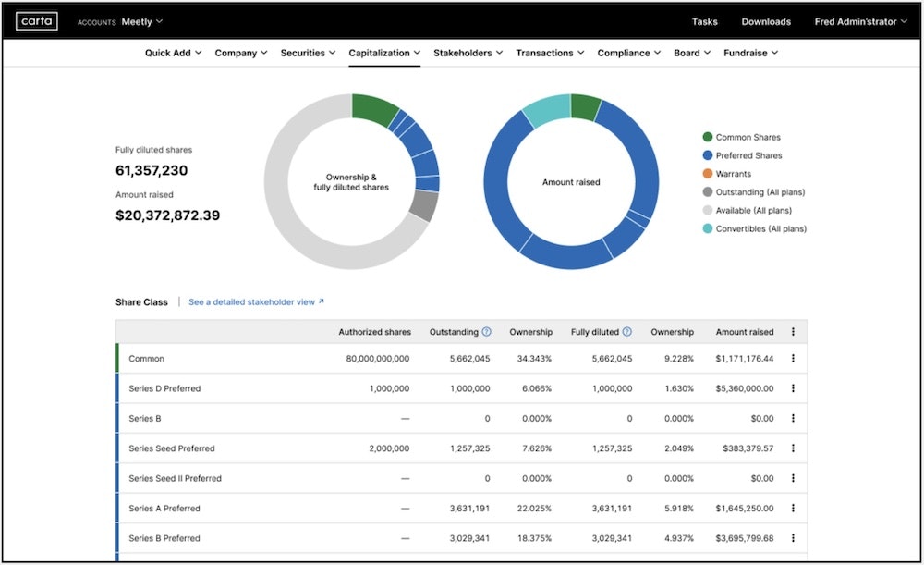Open the Series D Preferred row menu
Viewport: 924px width, 565px height.
(x=793, y=388)
